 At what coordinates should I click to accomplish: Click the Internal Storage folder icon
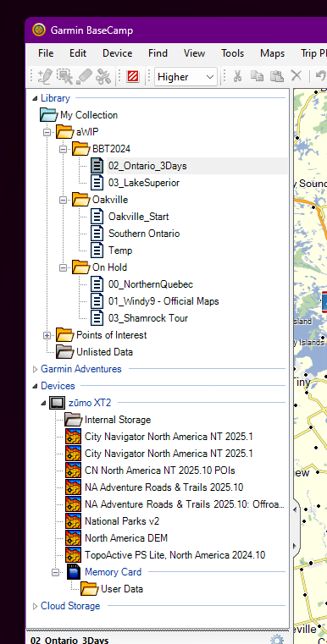[x=74, y=420]
